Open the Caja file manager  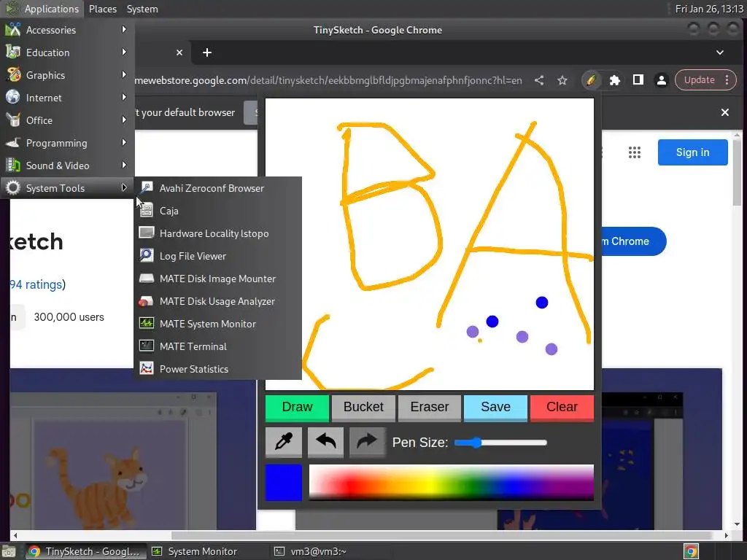click(218, 211)
